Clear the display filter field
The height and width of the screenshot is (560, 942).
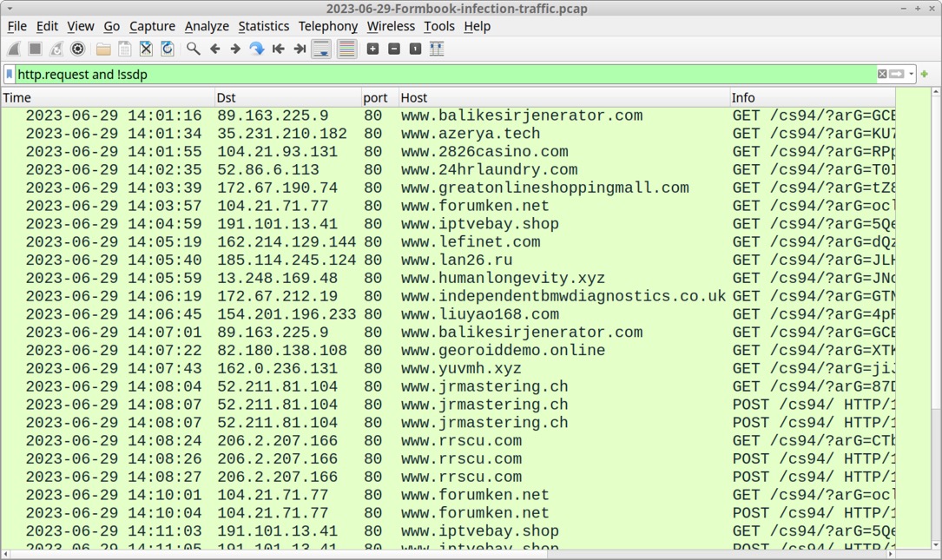pos(882,74)
